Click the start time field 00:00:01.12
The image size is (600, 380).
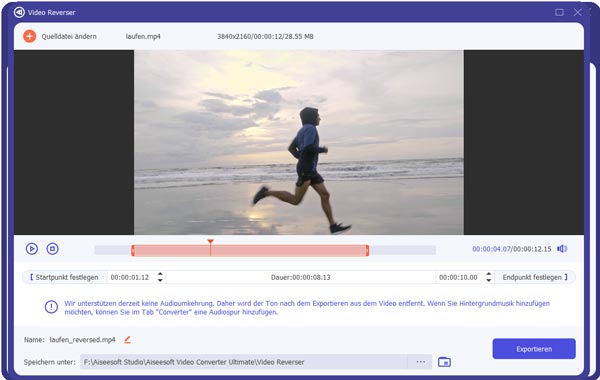pyautogui.click(x=130, y=277)
